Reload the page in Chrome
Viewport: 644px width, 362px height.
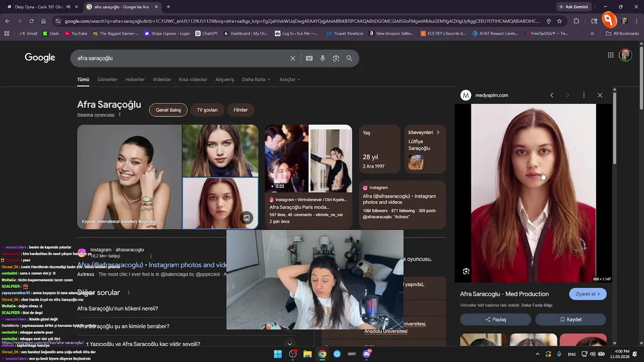coord(31,21)
